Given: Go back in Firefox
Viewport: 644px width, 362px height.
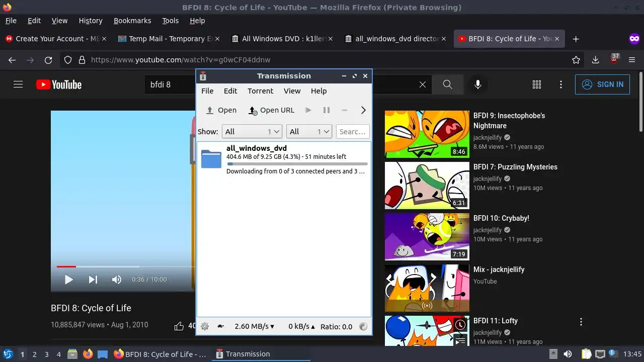Looking at the screenshot, I should (x=12, y=60).
